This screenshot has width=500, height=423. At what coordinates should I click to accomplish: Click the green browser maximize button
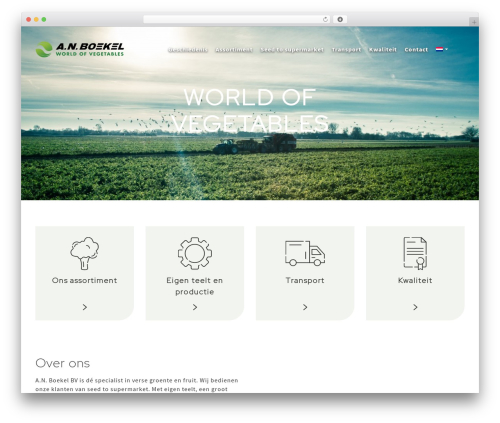pyautogui.click(x=44, y=19)
